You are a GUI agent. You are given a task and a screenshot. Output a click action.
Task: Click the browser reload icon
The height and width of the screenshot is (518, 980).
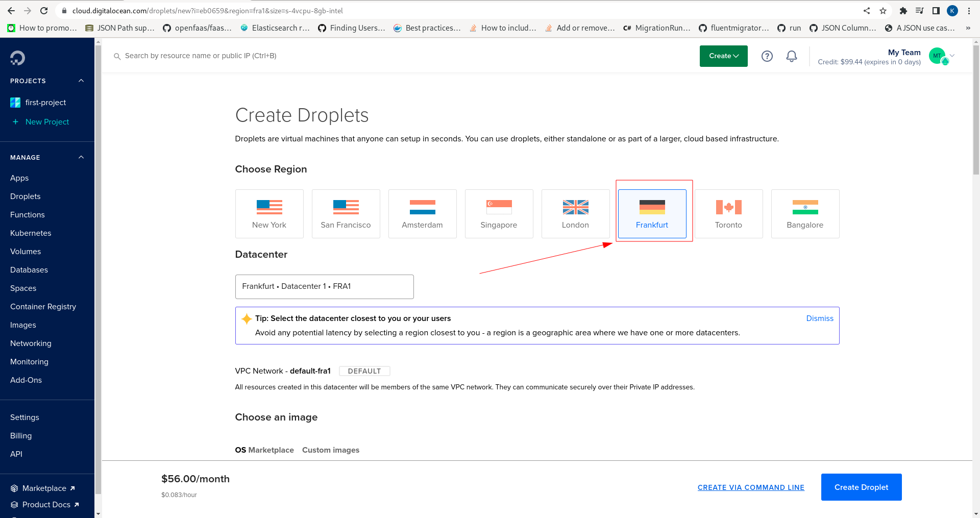(44, 11)
